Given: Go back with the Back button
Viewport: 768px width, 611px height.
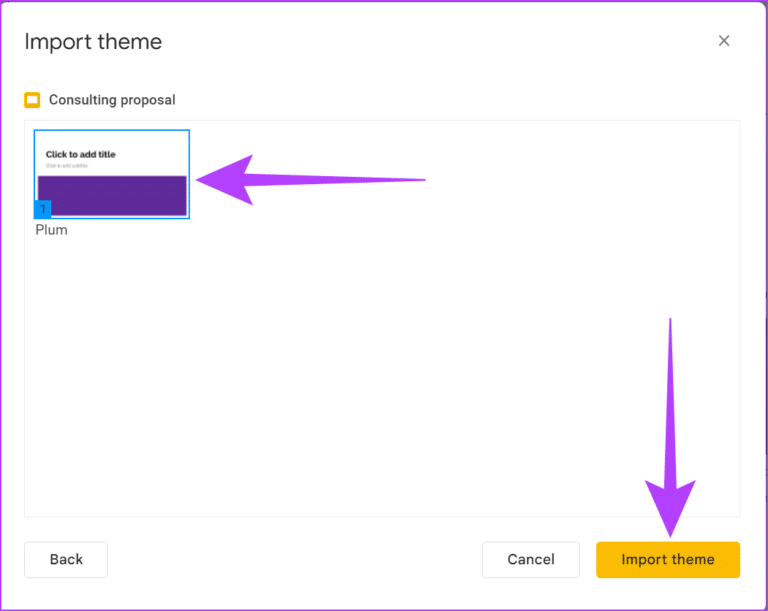Looking at the screenshot, I should tap(66, 559).
